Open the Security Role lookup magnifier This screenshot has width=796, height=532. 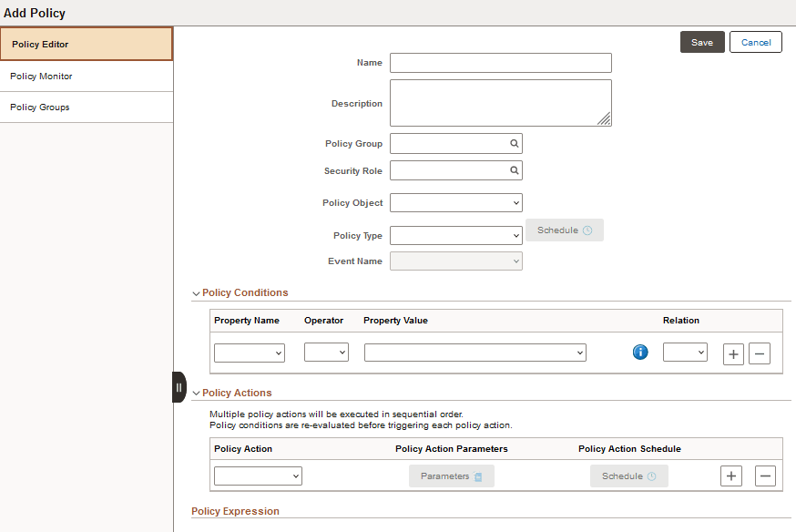point(515,170)
